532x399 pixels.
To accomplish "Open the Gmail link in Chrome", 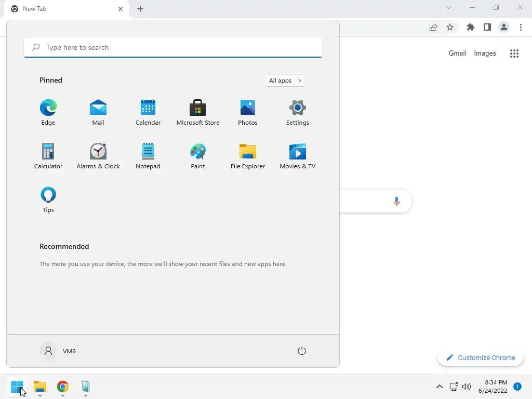I will click(x=457, y=54).
